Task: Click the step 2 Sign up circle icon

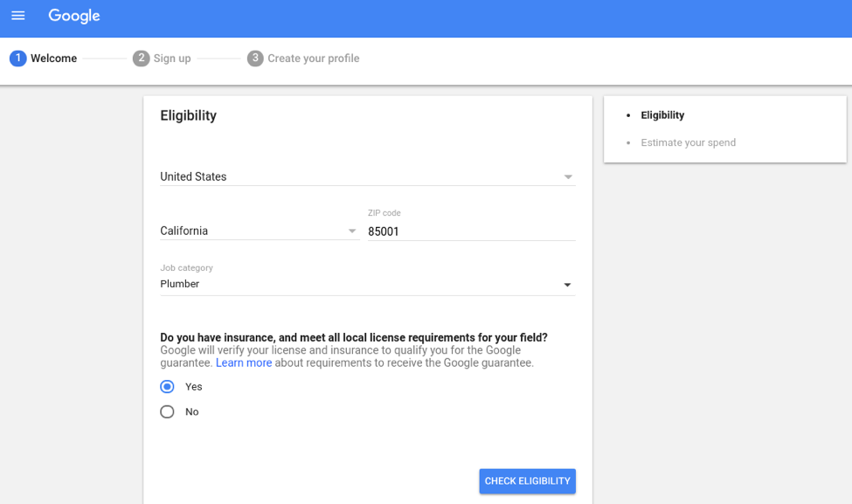Action: point(141,58)
